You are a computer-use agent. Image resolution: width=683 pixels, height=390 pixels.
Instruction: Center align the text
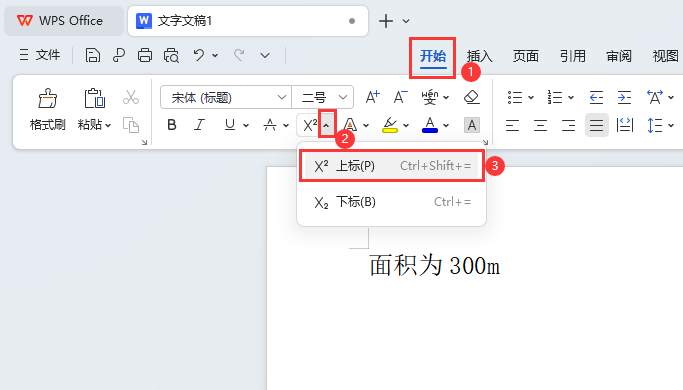(x=540, y=125)
